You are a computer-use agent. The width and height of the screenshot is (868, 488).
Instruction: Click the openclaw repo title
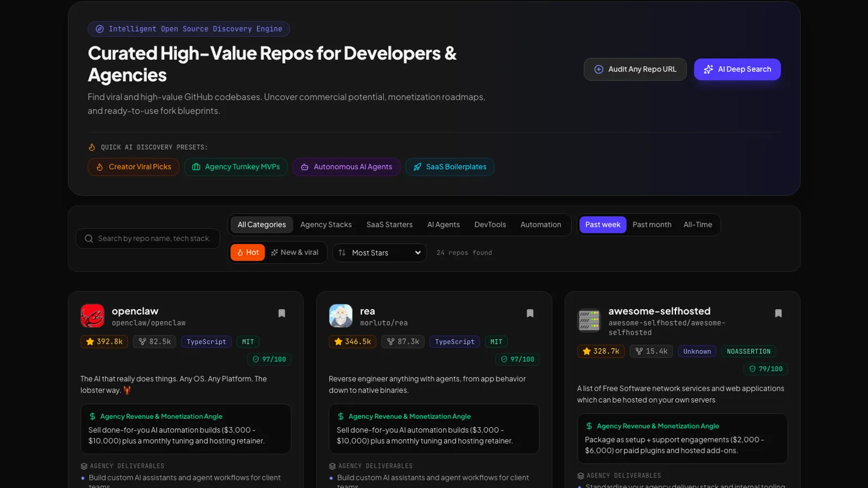(x=135, y=311)
